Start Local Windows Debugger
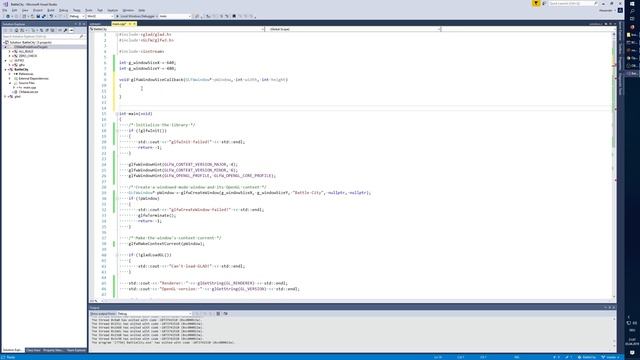Image resolution: width=640 pixels, height=360 pixels. tap(137, 16)
